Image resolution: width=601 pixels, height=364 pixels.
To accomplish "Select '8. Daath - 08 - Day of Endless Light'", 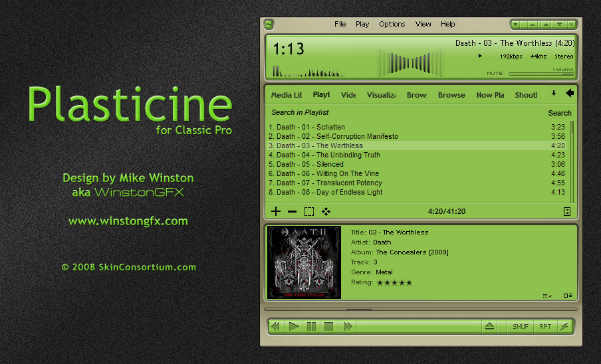I will [x=417, y=192].
